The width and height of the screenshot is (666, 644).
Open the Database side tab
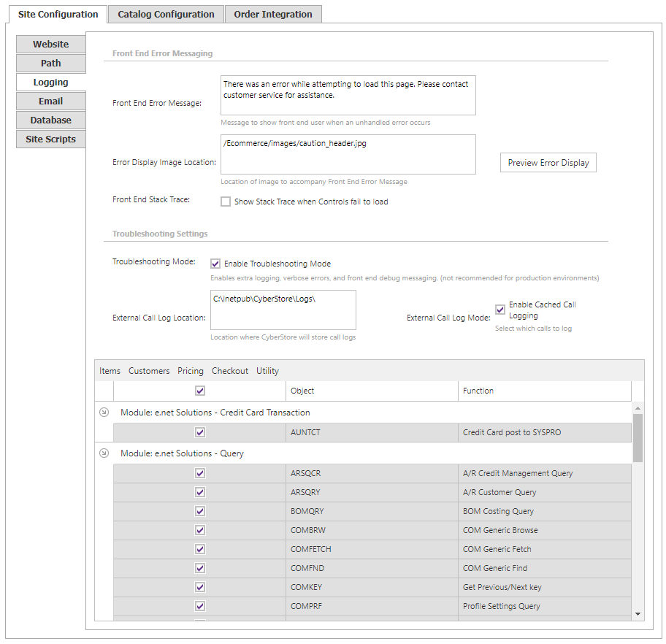(x=50, y=120)
